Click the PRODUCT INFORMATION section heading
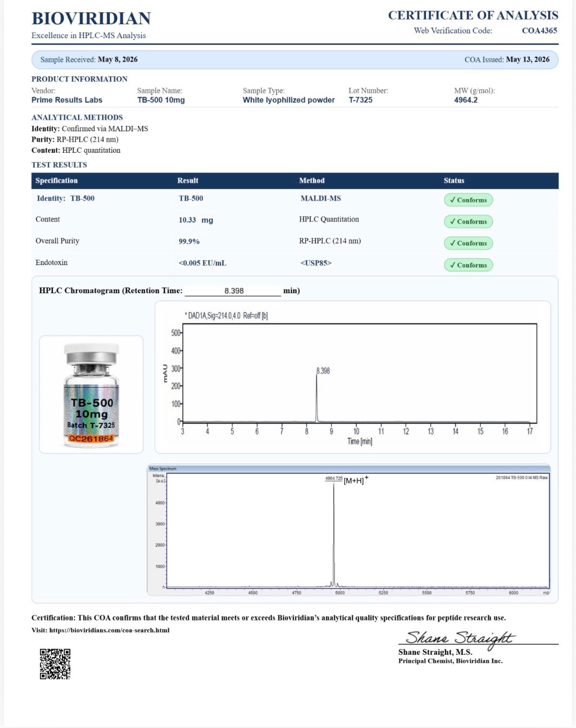 (79, 79)
